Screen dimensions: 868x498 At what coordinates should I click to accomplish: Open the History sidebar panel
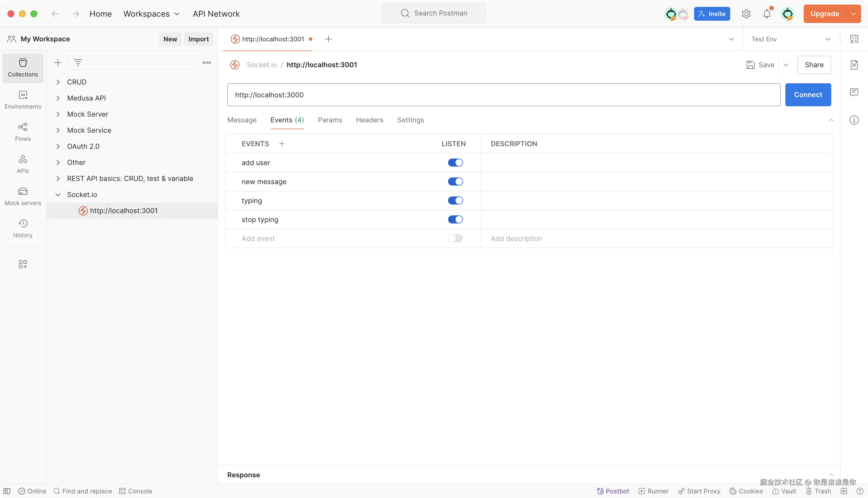point(23,228)
